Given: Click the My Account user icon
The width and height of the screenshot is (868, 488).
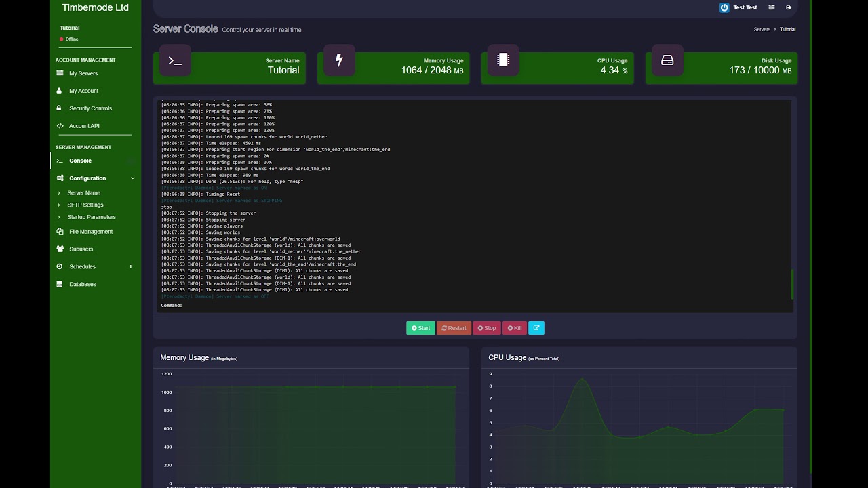Looking at the screenshot, I should click(60, 91).
